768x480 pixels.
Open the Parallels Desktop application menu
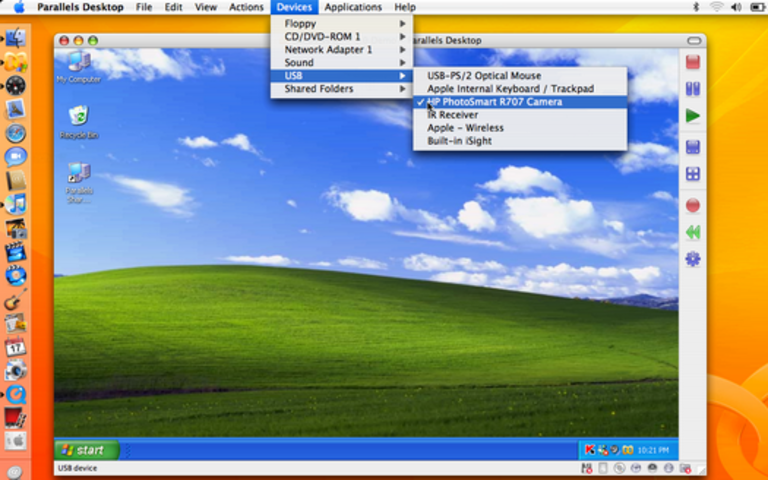[x=80, y=7]
